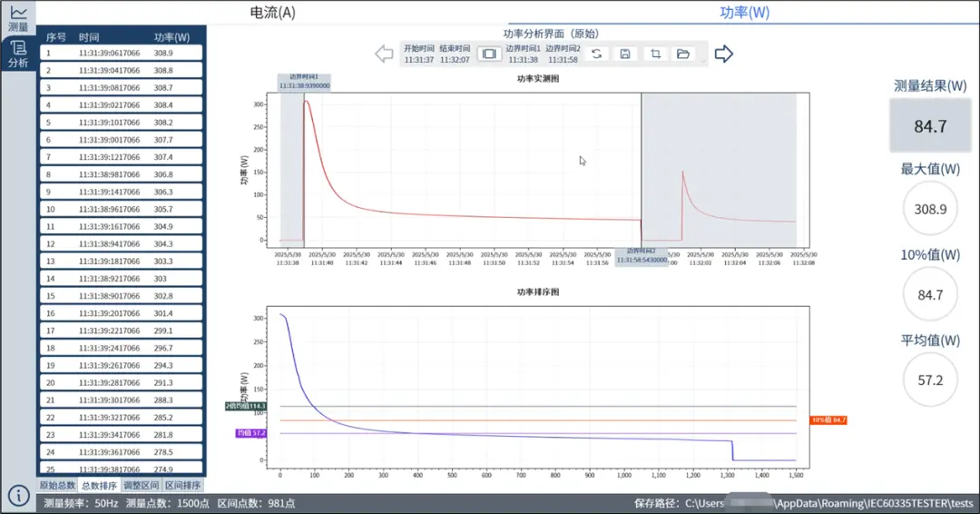Select table row 12 with power 304.3

pyautogui.click(x=122, y=244)
